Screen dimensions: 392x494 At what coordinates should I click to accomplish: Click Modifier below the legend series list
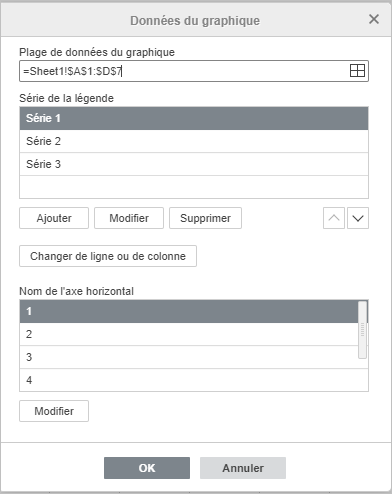pyautogui.click(x=129, y=218)
